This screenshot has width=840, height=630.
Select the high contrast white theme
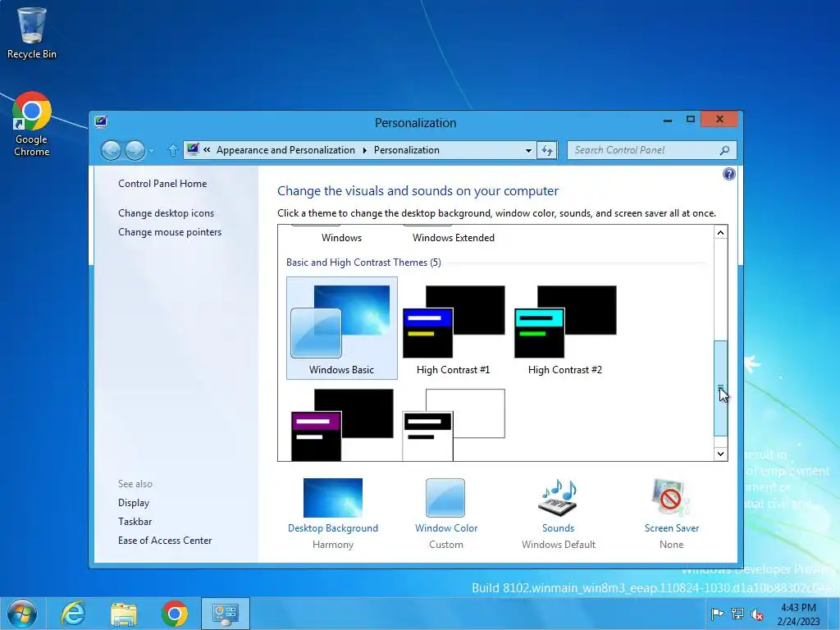[453, 425]
